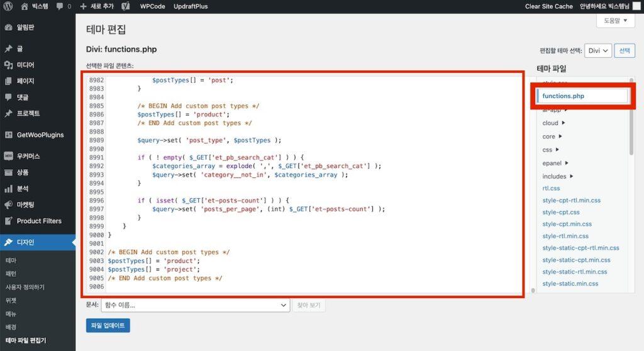Open the 함수 이름 documentation dropdown
The height and width of the screenshot is (351, 644).
(x=196, y=305)
